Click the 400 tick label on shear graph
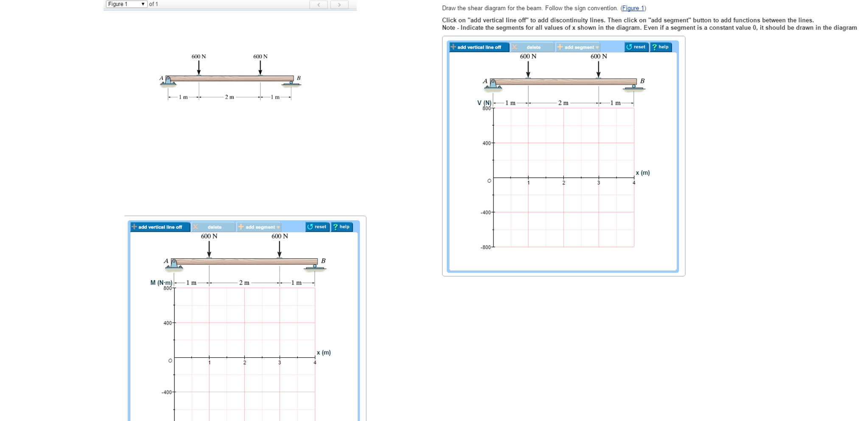Viewport: 868px width, 421px height. tap(487, 143)
